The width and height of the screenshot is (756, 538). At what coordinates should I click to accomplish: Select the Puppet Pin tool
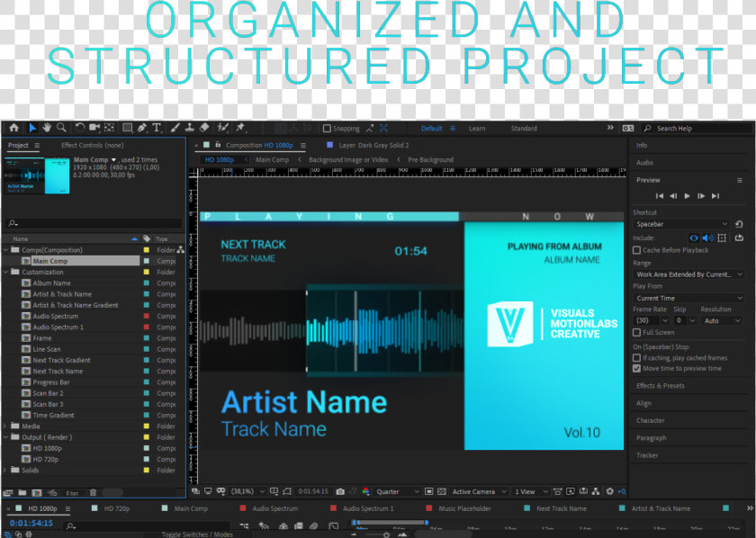point(240,128)
